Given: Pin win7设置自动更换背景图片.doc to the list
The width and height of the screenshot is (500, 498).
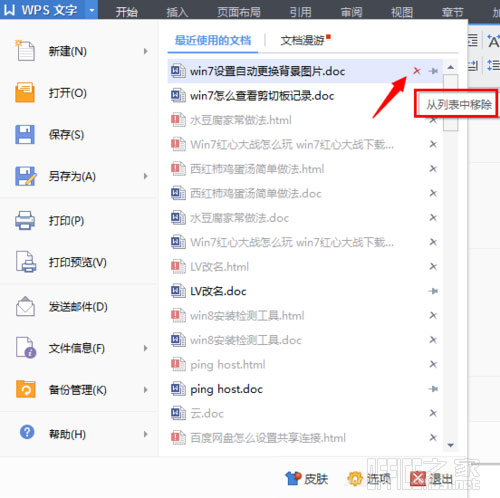Looking at the screenshot, I should click(x=433, y=71).
